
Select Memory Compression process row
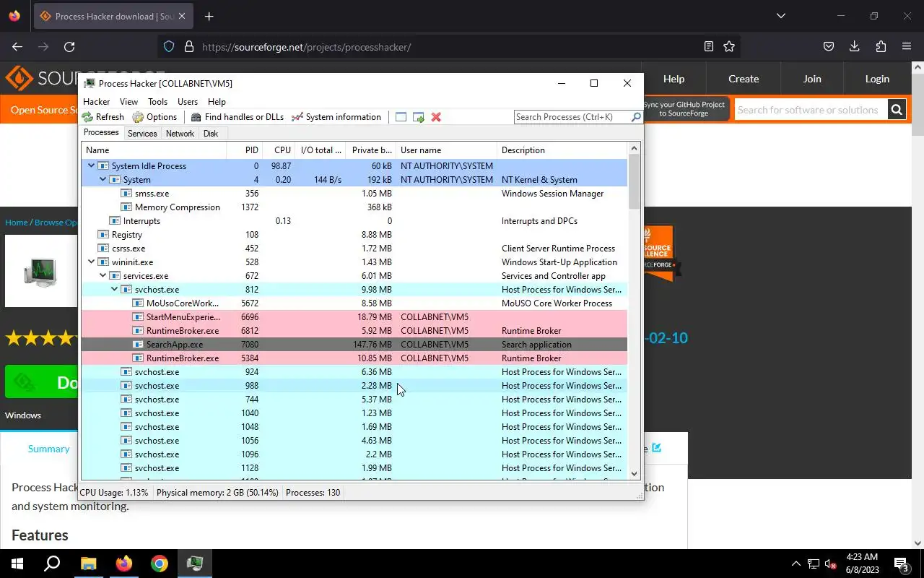coord(354,207)
